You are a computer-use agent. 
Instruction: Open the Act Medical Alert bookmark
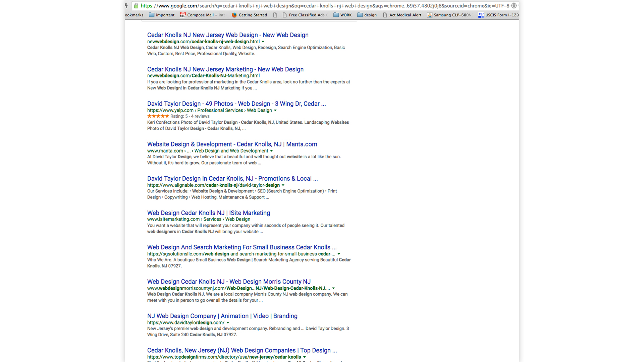click(402, 15)
